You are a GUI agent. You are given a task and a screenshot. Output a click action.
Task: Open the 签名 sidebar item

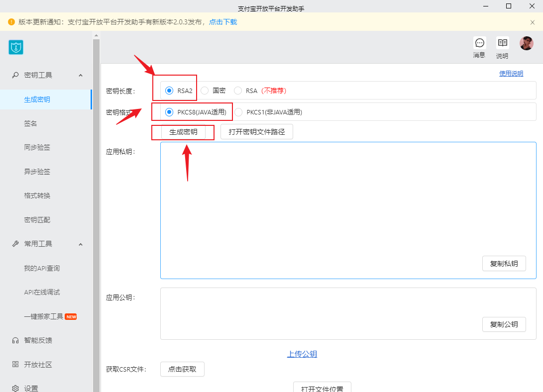pyautogui.click(x=31, y=123)
